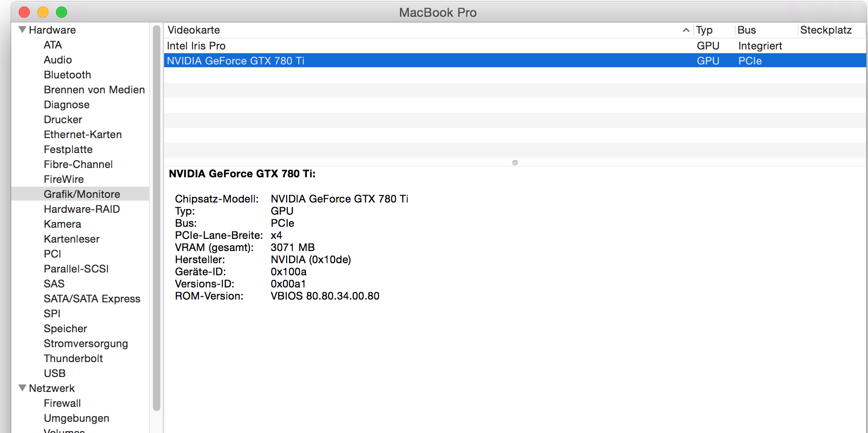Click the Netzwerk section label
This screenshot has height=433, width=868.
coord(52,388)
